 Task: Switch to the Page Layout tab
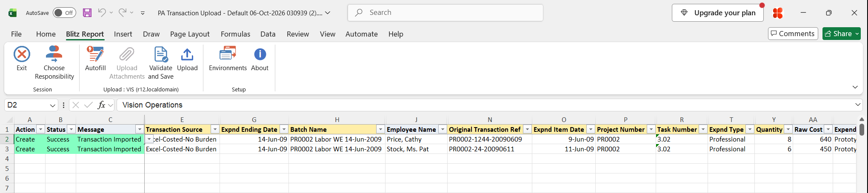pyautogui.click(x=190, y=34)
